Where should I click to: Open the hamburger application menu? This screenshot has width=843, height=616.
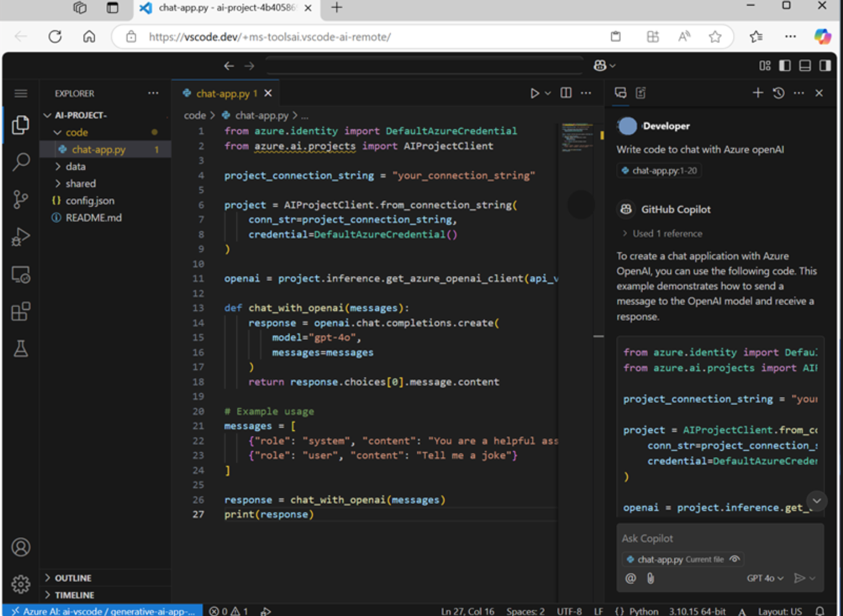click(21, 93)
